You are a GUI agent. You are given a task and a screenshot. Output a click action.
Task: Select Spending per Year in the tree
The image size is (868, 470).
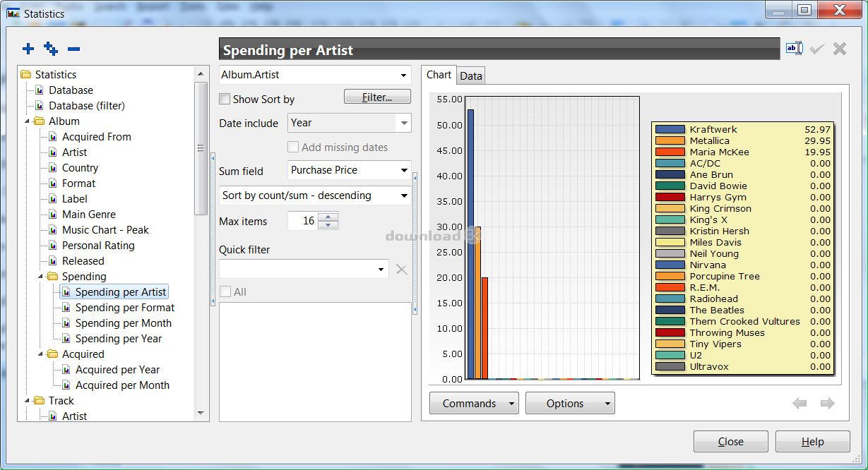point(119,339)
